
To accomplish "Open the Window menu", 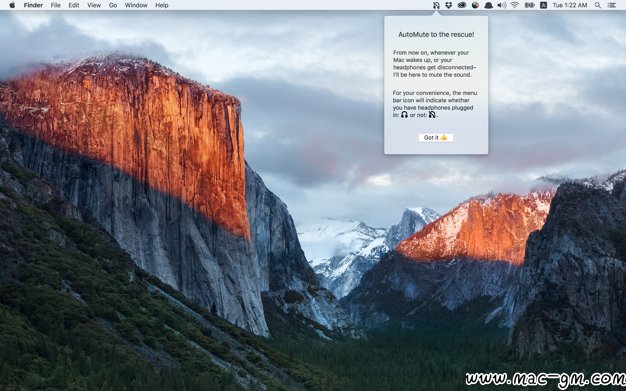I will pyautogui.click(x=136, y=5).
